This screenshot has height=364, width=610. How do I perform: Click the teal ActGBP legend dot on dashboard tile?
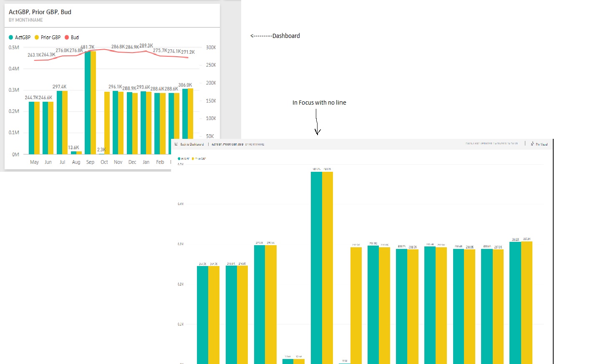pyautogui.click(x=11, y=38)
